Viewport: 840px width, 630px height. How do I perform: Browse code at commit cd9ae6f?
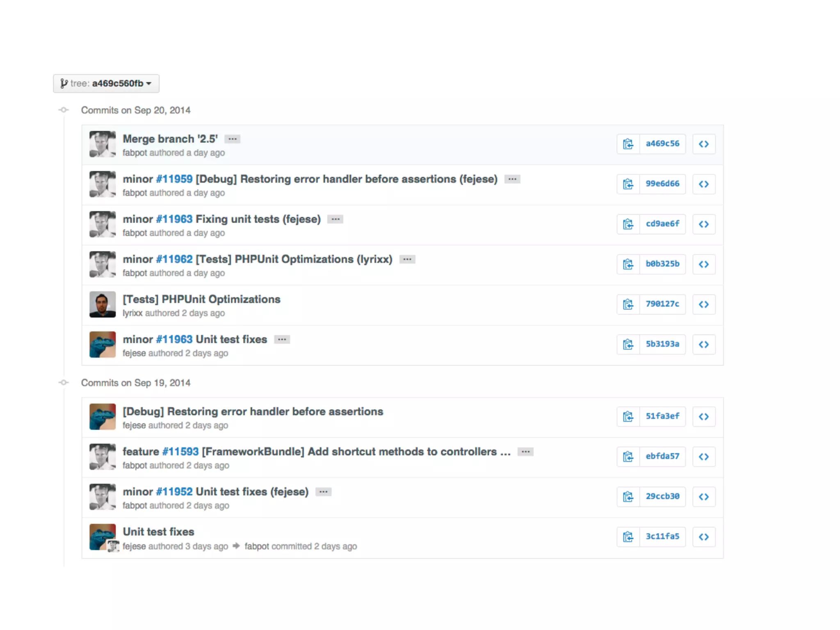[x=704, y=224]
